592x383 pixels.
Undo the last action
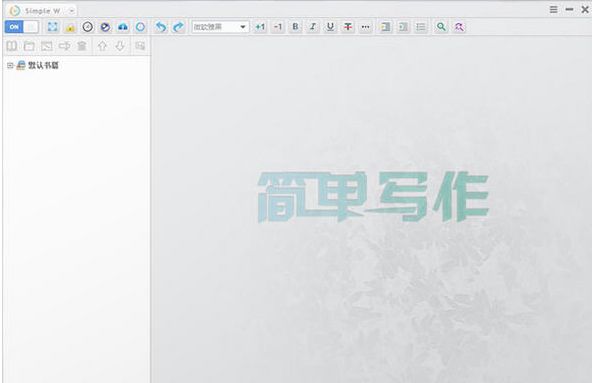coord(161,27)
